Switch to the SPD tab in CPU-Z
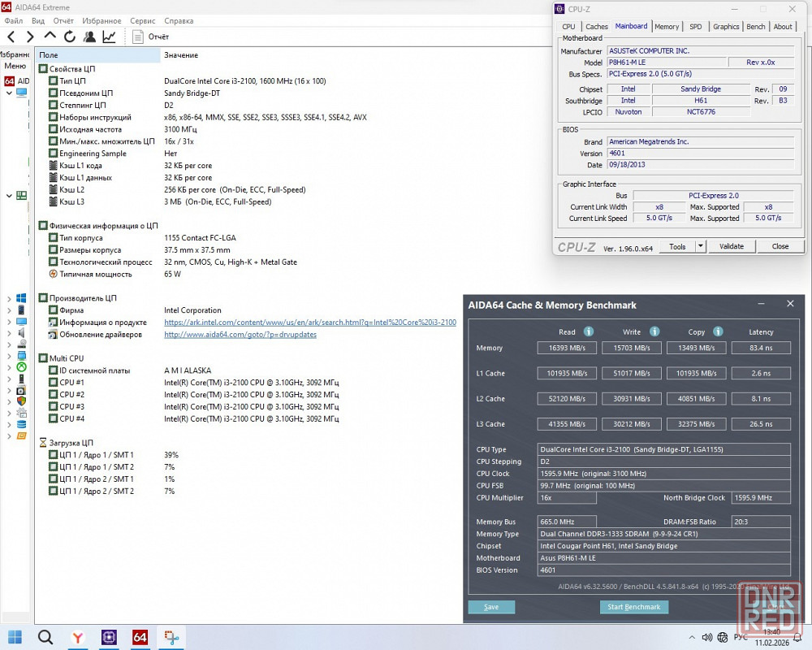 696,27
